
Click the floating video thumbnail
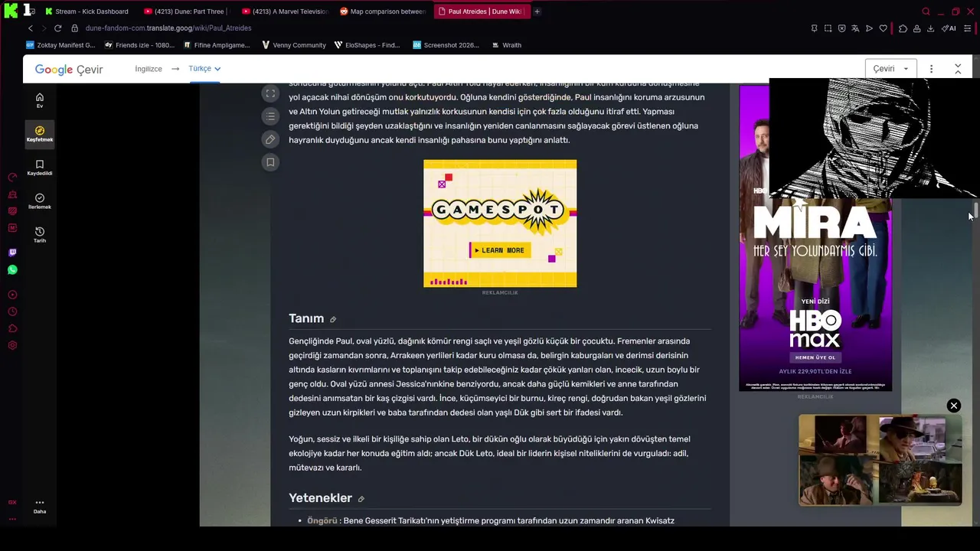point(880,460)
